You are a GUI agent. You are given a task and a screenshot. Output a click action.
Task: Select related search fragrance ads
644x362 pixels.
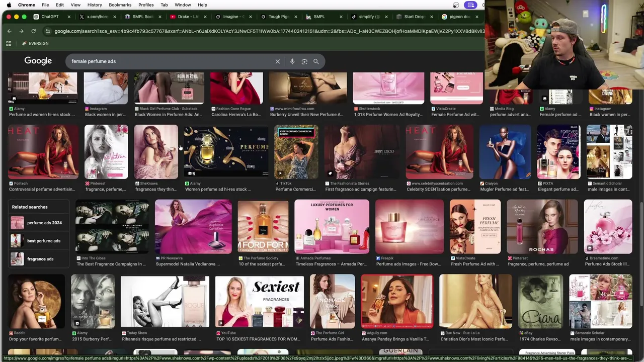point(38,259)
